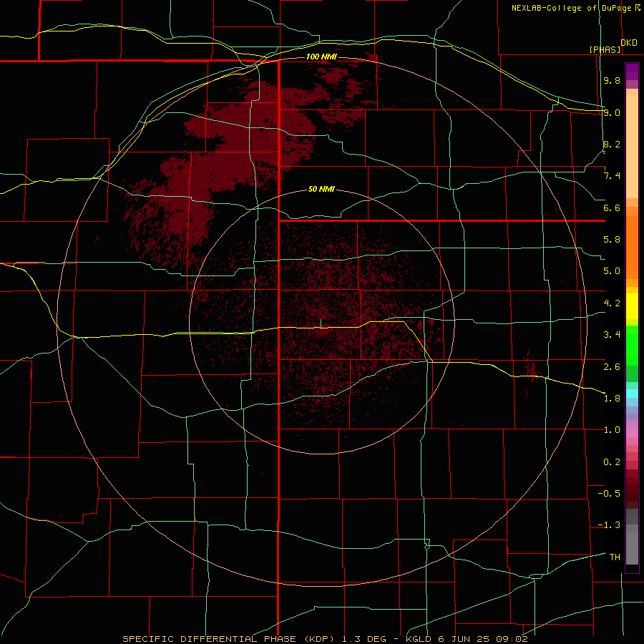The height and width of the screenshot is (644, 644).
Task: Pick the cyan color bar segment
Action: click(632, 394)
